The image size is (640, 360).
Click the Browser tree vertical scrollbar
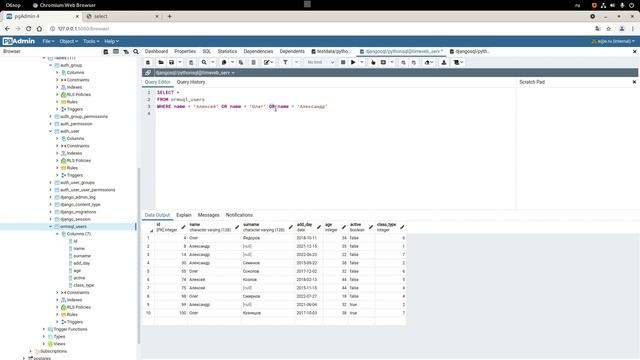(x=138, y=255)
